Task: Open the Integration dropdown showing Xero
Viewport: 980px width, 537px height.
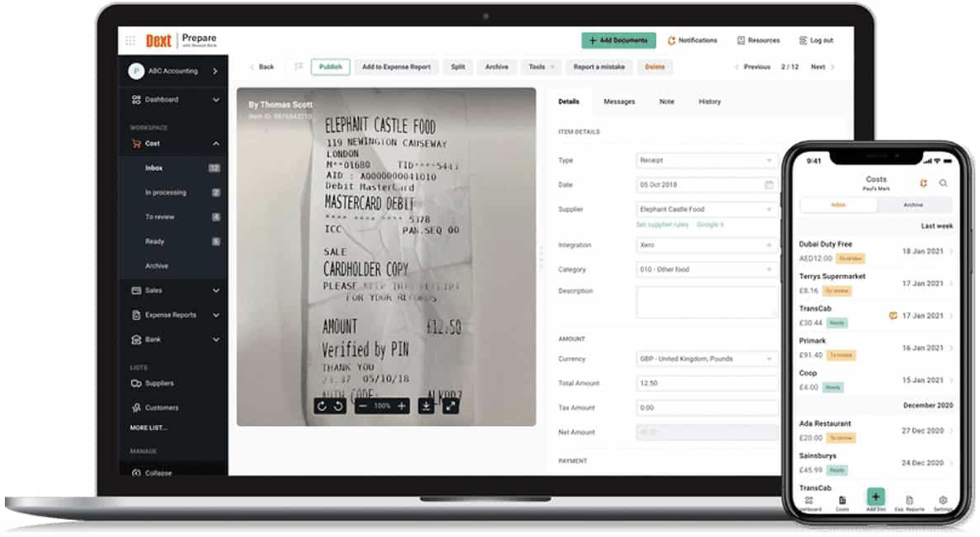Action: coord(706,245)
